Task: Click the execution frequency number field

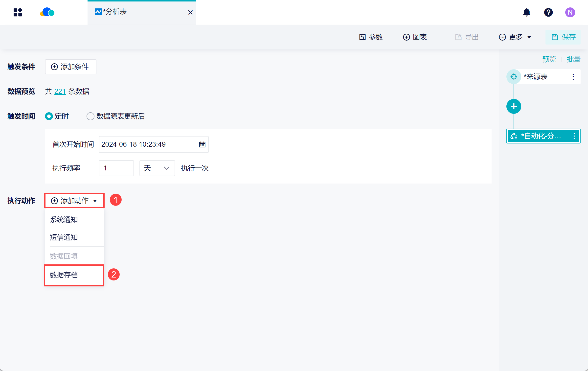Action: click(116, 168)
